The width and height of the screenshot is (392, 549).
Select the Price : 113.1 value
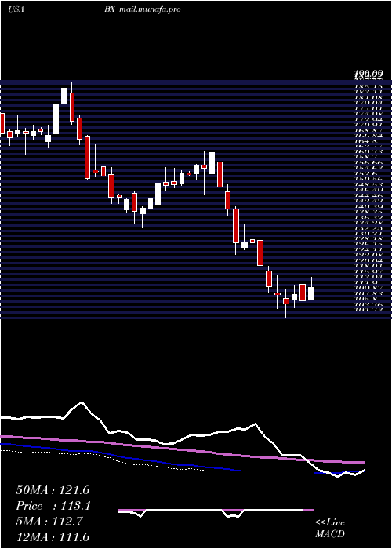point(53,506)
